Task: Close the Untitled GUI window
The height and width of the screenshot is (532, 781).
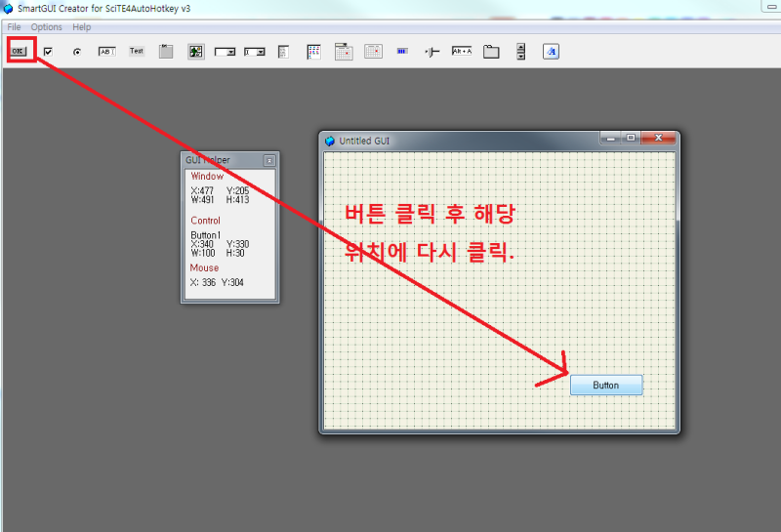Action: click(658, 138)
